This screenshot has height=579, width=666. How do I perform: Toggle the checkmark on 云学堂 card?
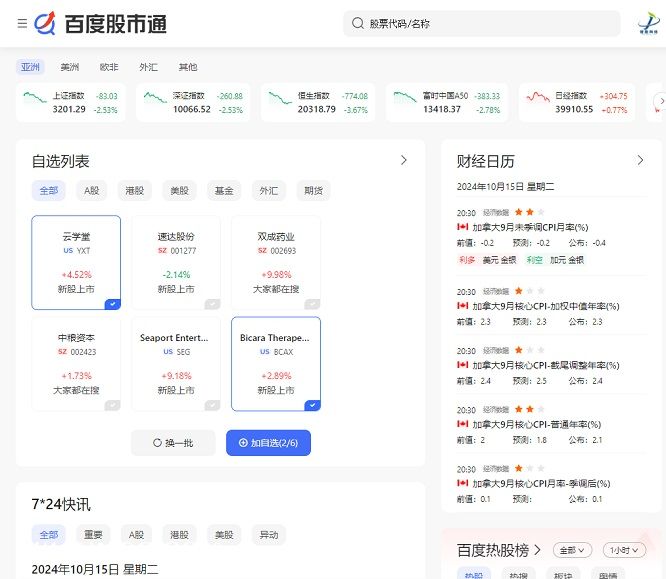(113, 304)
